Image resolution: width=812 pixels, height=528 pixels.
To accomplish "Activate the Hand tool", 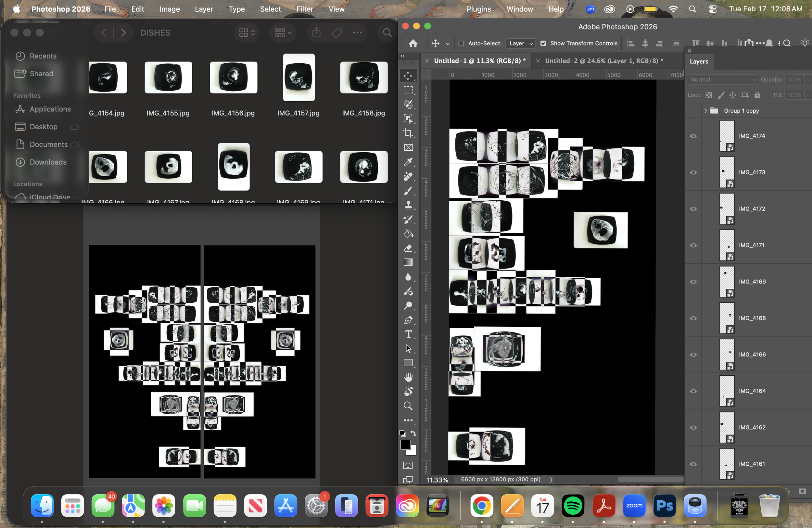I will pyautogui.click(x=408, y=377).
